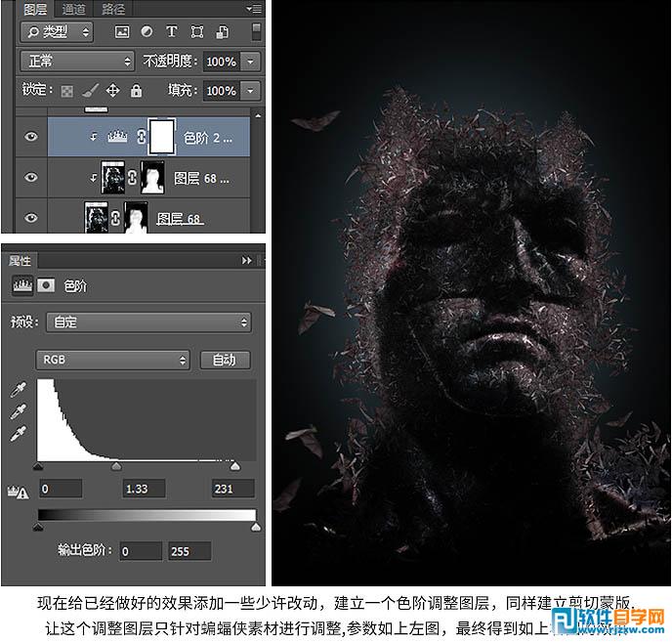Image resolution: width=672 pixels, height=643 pixels.
Task: Click the 填充 100% fill field
Action: coord(222,91)
